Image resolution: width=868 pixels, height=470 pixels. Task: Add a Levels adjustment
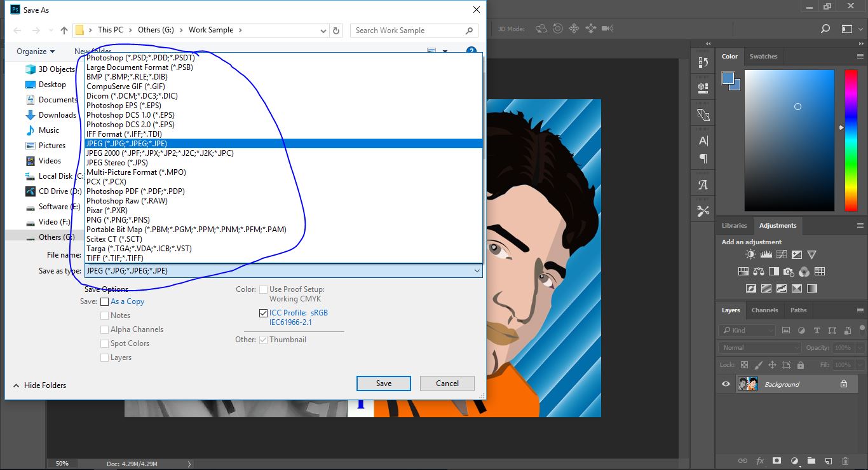766,254
